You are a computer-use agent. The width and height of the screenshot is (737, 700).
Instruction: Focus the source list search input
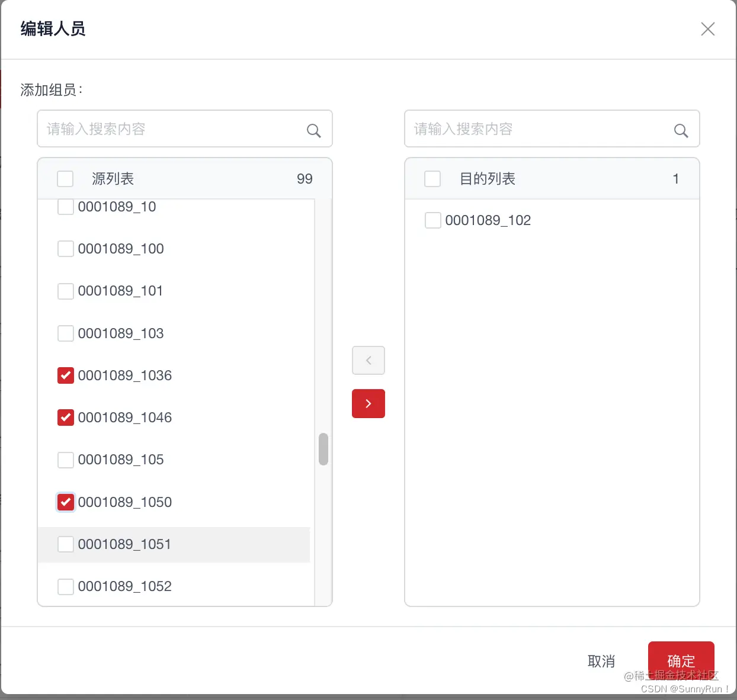[x=185, y=129]
